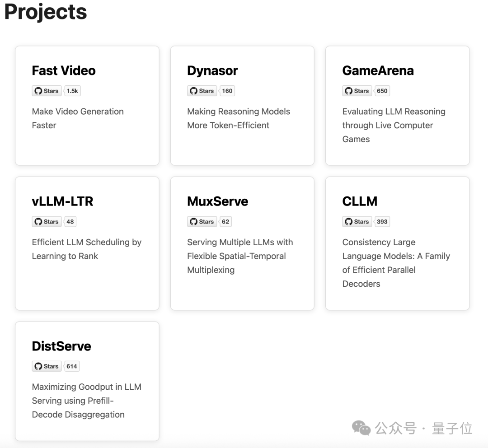Open the vLLM-LTR star count 48
Image resolution: width=488 pixels, height=448 pixels.
tap(70, 221)
